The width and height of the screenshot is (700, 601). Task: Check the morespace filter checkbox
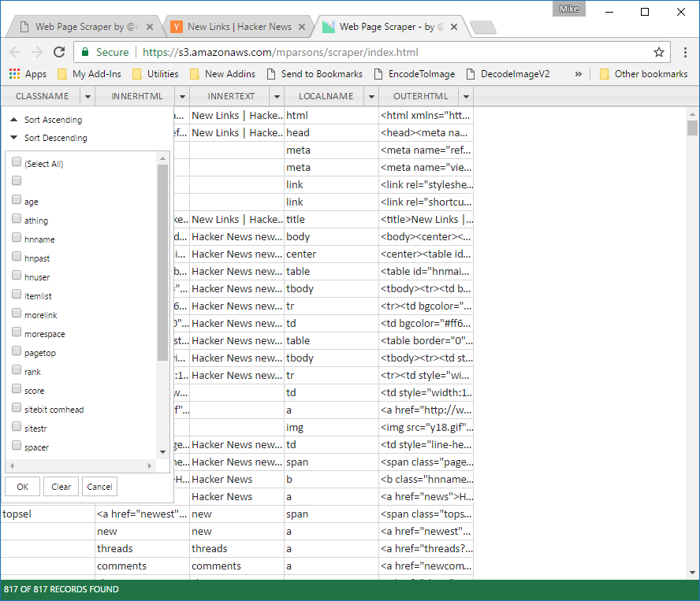click(17, 332)
